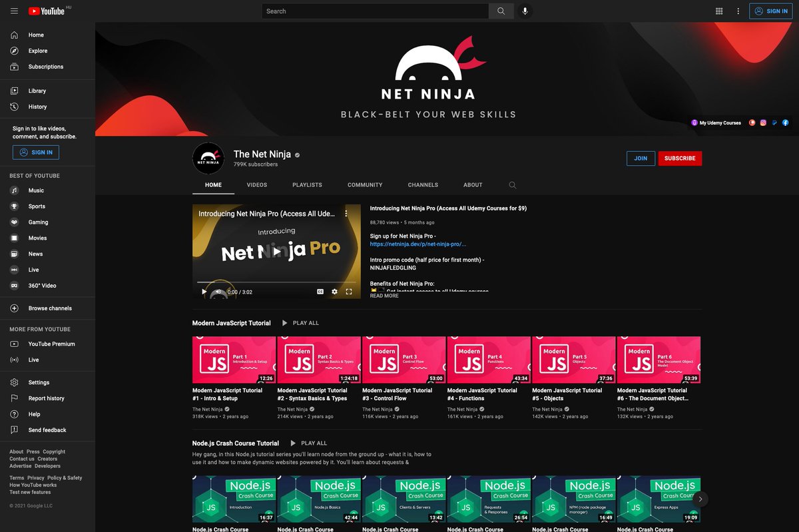This screenshot has width=799, height=532.
Task: Click Sign In button in header
Action: 771,11
